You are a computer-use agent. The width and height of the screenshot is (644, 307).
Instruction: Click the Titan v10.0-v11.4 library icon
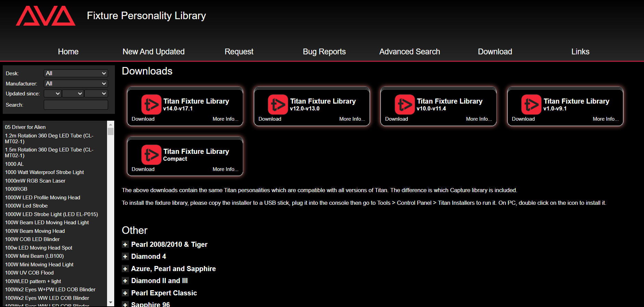click(405, 105)
